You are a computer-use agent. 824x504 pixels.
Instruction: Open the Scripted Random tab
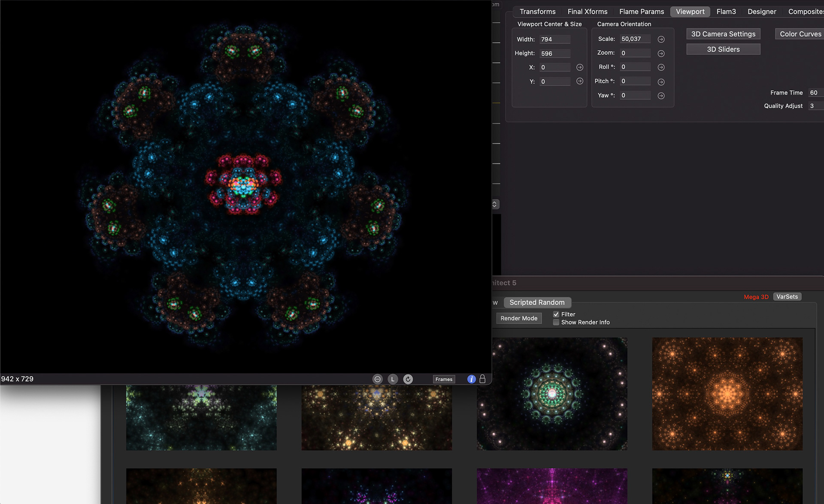click(537, 302)
